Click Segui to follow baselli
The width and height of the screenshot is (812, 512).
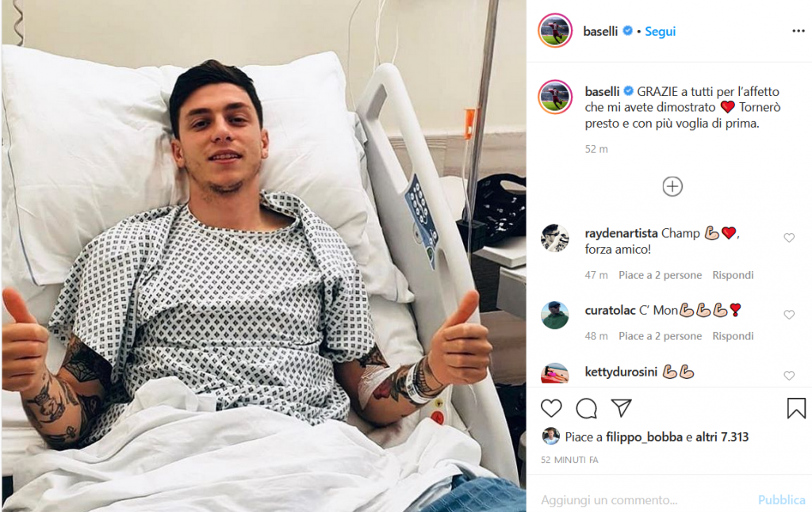click(x=660, y=32)
